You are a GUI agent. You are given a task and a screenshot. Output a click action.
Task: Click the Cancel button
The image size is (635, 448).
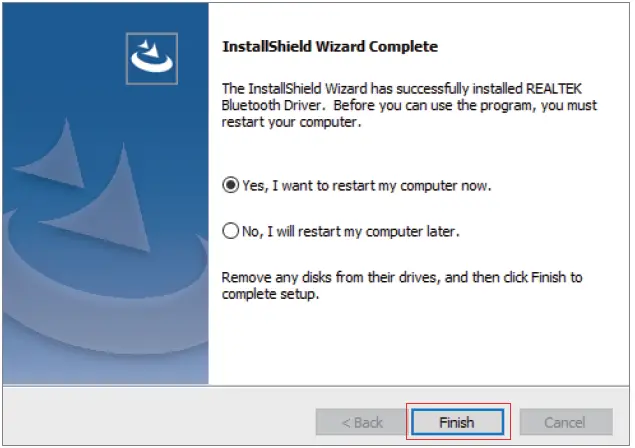pyautogui.click(x=565, y=422)
